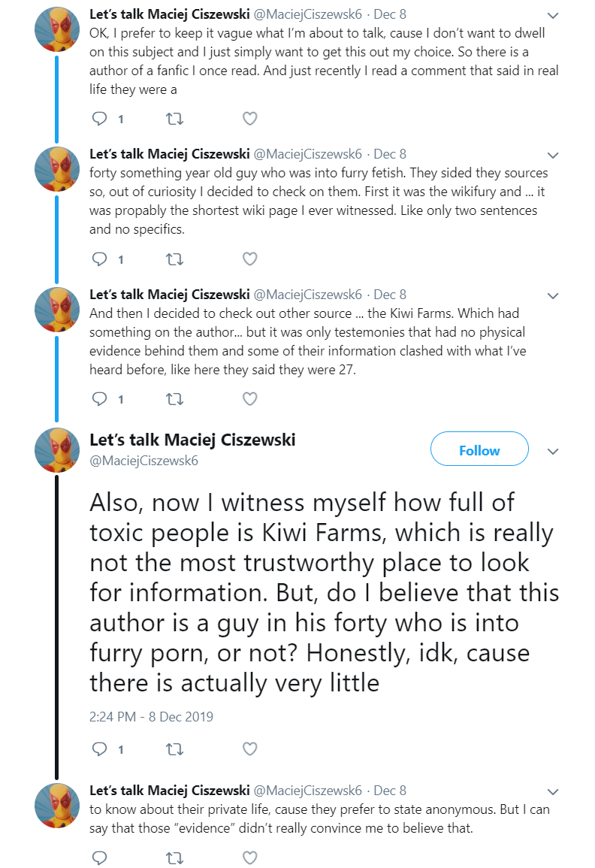
Task: Open the main tweet author's profile avatar
Action: click(57, 450)
